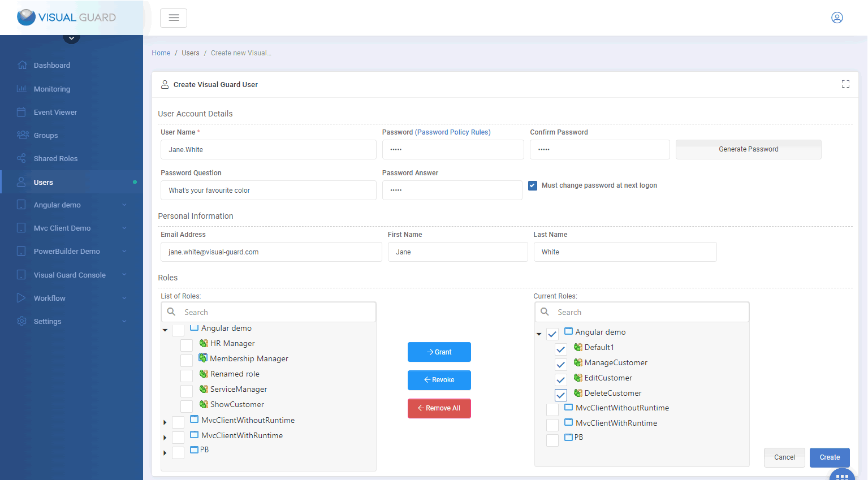Click the Membership Manager role icon
Screen dimensions: 868x480
203,358
